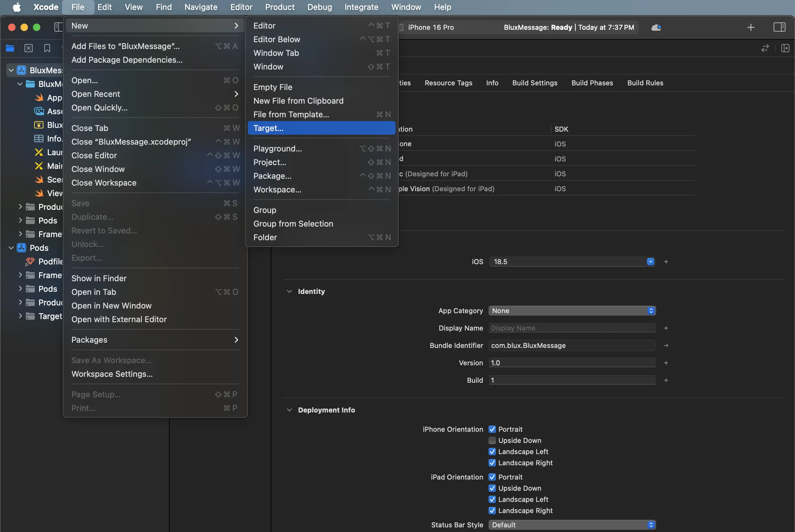The height and width of the screenshot is (532, 795).
Task: Select Add Package Dependencies... menu item
Action: [x=155, y=60]
